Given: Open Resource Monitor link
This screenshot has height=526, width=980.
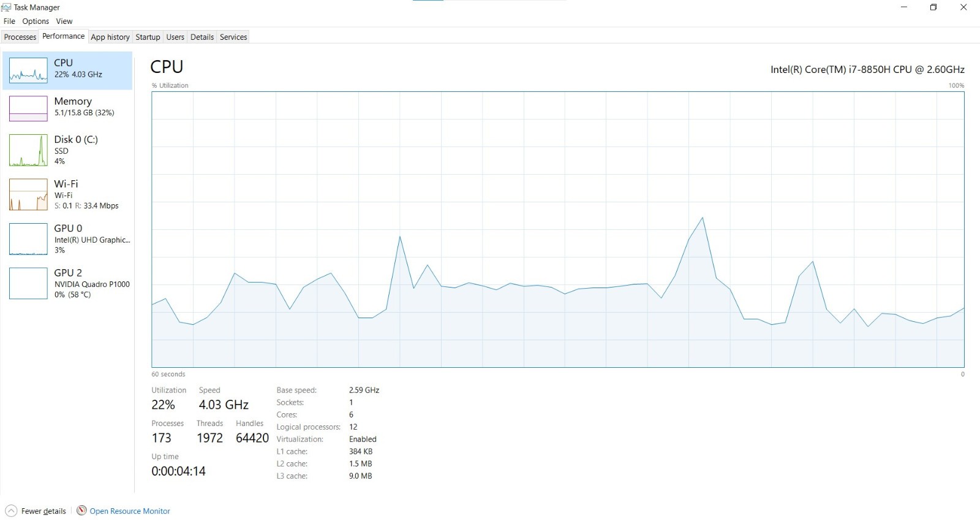Looking at the screenshot, I should tap(130, 511).
